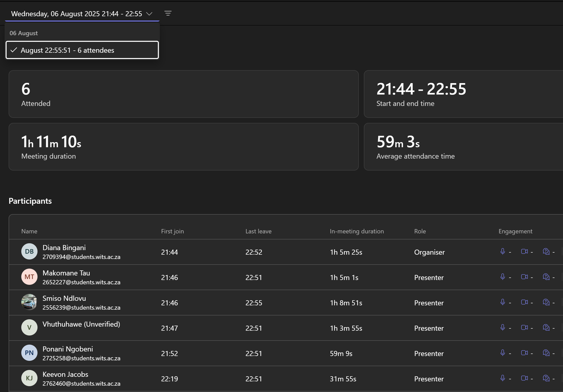Click the microphone icon in Ponani Ngobeni's row
The image size is (563, 392).
pyautogui.click(x=503, y=353)
